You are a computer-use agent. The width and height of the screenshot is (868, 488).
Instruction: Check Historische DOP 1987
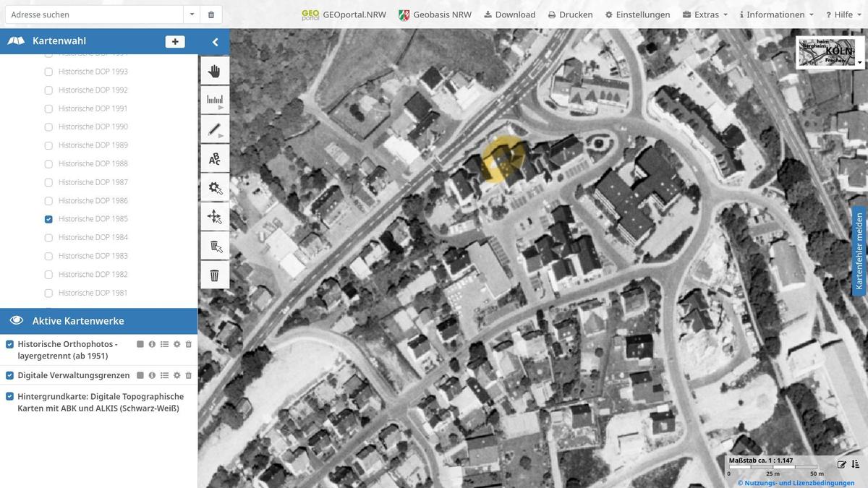pyautogui.click(x=48, y=182)
